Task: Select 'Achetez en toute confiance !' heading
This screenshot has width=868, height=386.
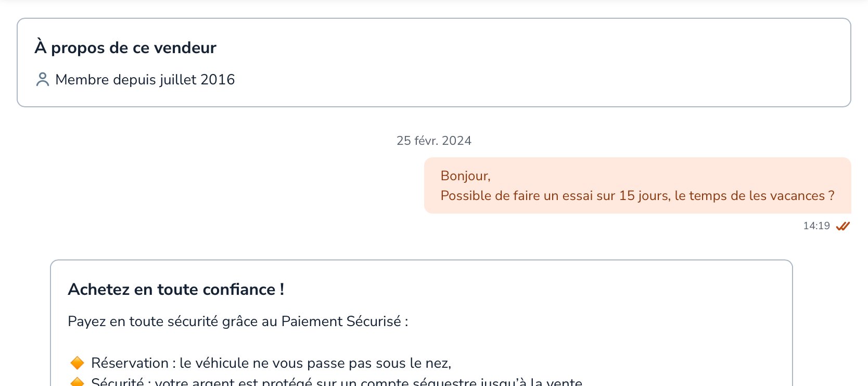Action: (176, 289)
